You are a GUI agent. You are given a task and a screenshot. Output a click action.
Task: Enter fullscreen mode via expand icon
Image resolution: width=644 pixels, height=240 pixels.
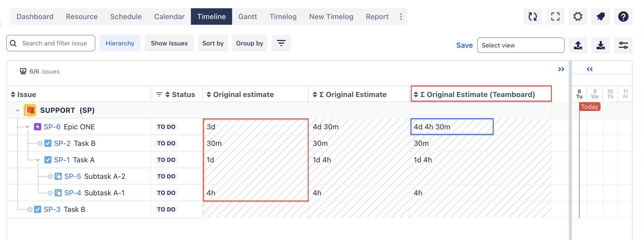click(555, 17)
